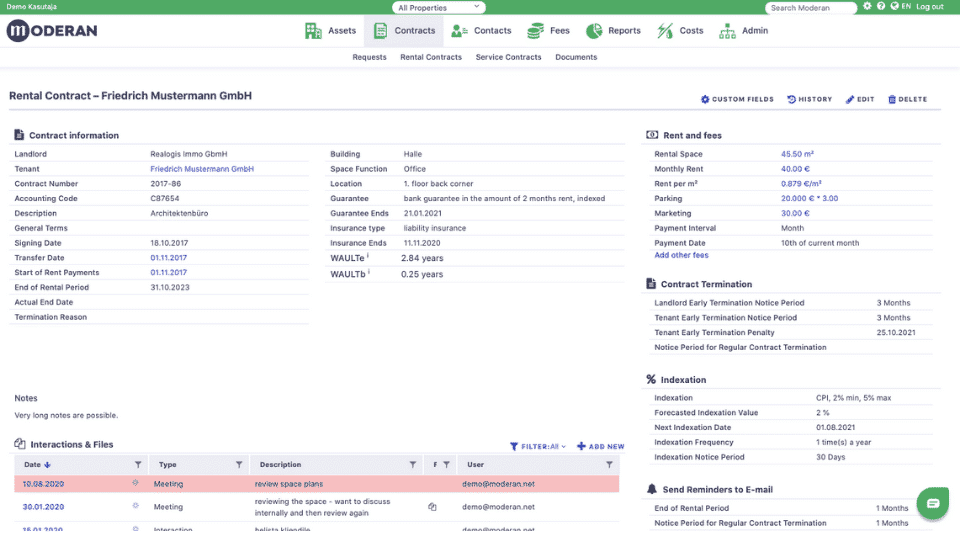Image resolution: width=960 pixels, height=556 pixels.
Task: Click Parking value 20.000 € * 3.00
Action: tap(809, 198)
